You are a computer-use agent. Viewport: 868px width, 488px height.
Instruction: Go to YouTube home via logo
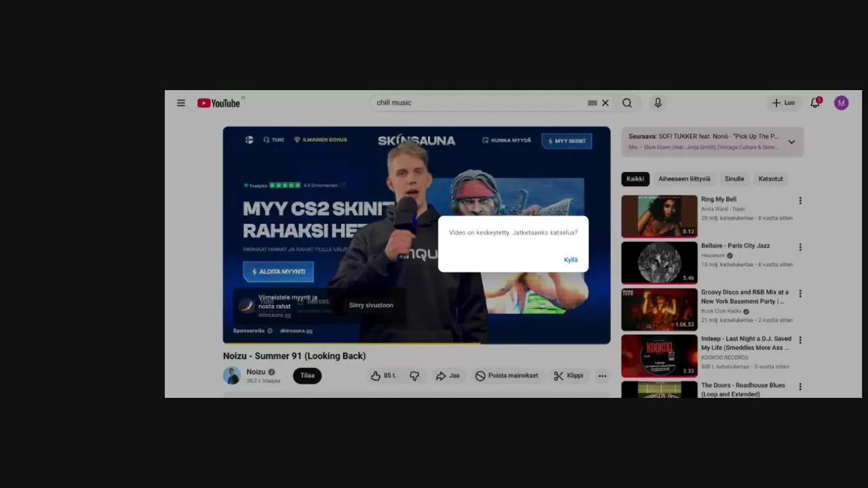[x=219, y=103]
